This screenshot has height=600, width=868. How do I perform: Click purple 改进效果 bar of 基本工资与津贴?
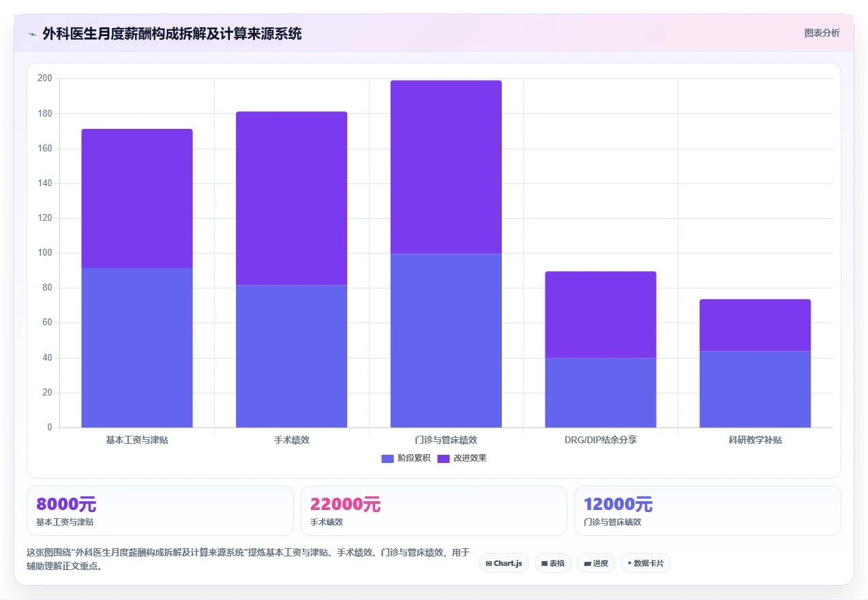click(137, 198)
